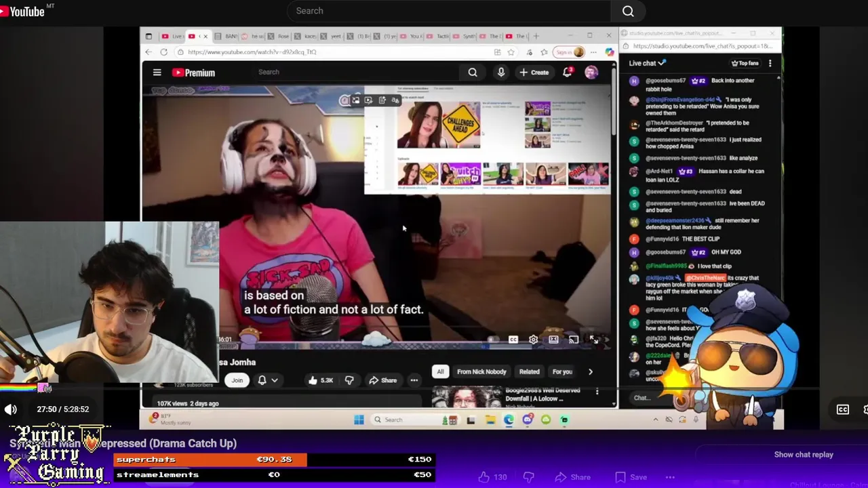This screenshot has height=488, width=868.
Task: Click the YouTube logo at top left
Action: click(x=24, y=11)
